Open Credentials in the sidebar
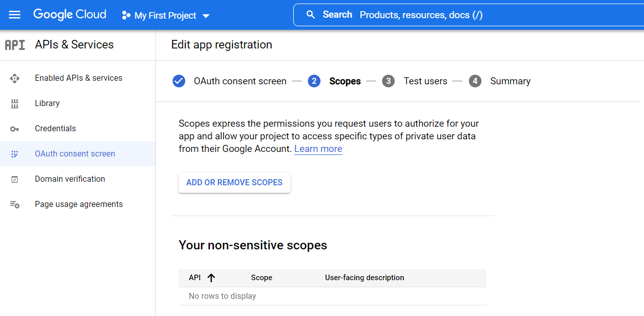 (x=55, y=129)
